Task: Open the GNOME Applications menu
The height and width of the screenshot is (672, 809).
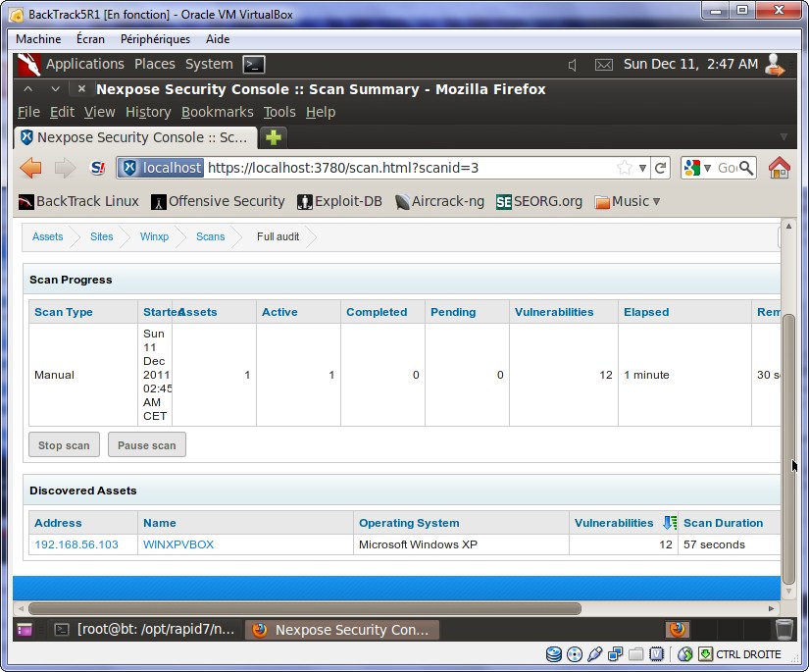Action: click(85, 64)
